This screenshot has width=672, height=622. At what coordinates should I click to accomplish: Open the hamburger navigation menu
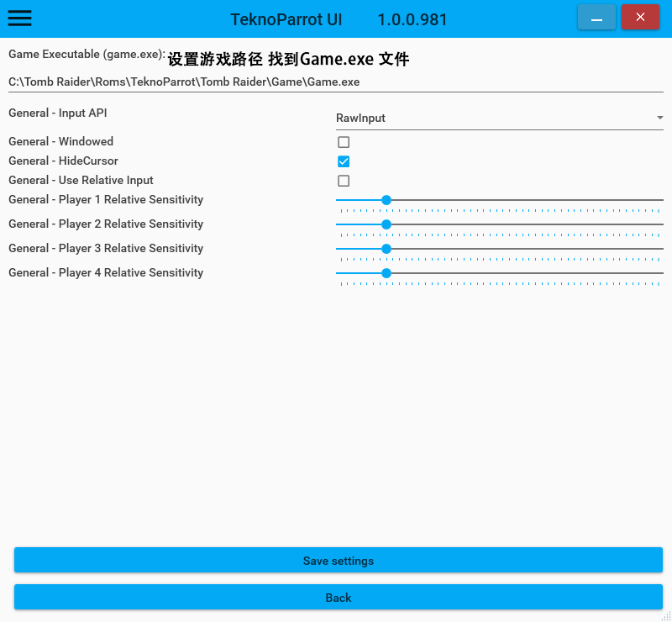(19, 18)
